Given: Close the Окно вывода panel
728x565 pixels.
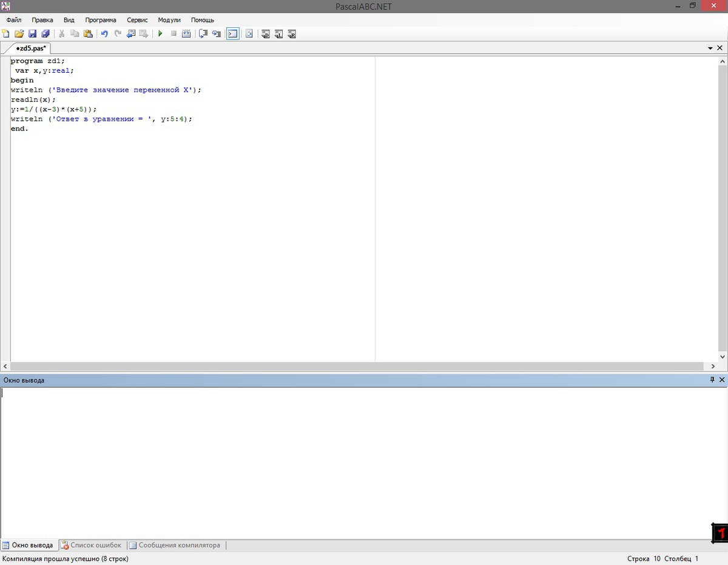Looking at the screenshot, I should pos(722,380).
